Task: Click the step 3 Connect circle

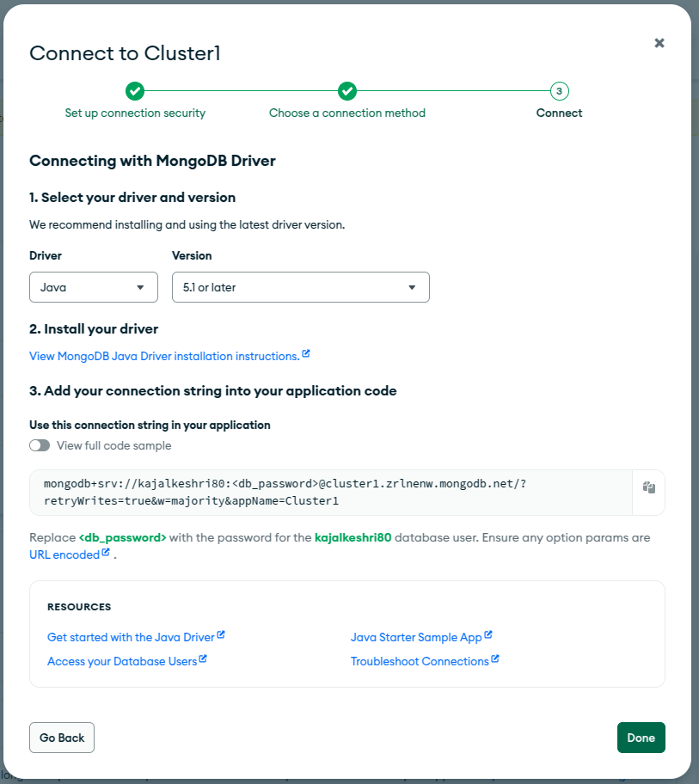Action: (x=559, y=90)
